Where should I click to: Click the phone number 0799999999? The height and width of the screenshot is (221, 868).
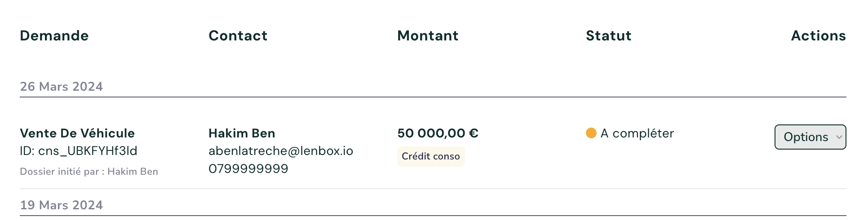click(x=248, y=169)
